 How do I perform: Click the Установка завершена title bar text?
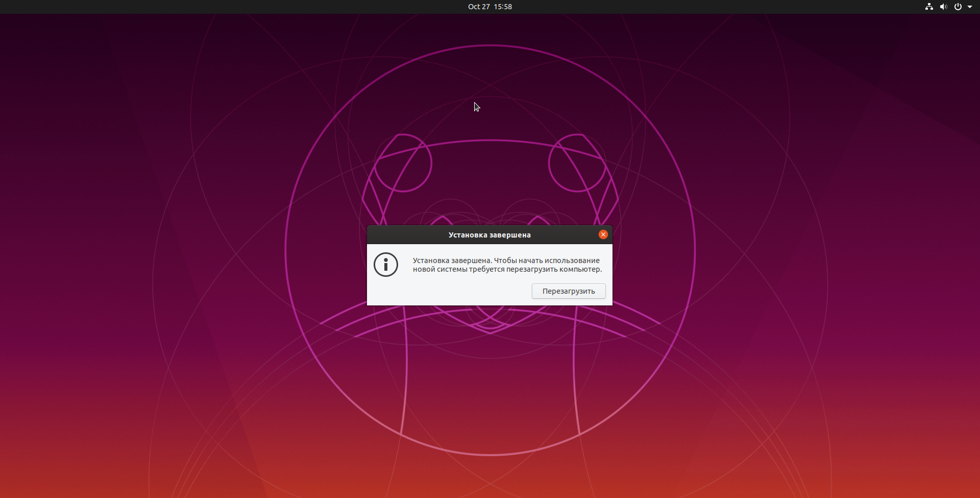pyautogui.click(x=489, y=235)
